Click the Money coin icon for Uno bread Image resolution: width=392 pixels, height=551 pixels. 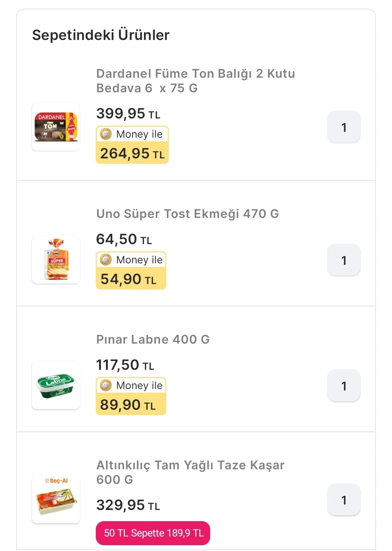(x=106, y=260)
